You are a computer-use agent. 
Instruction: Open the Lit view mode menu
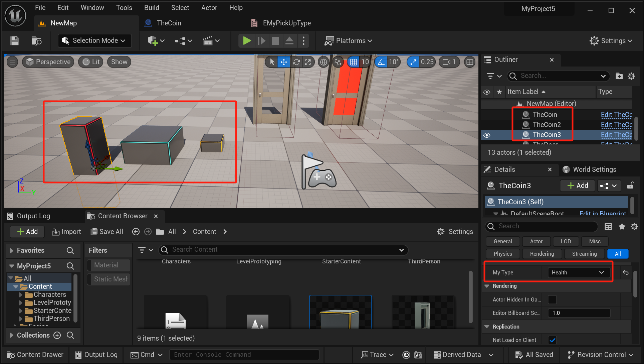coord(91,62)
